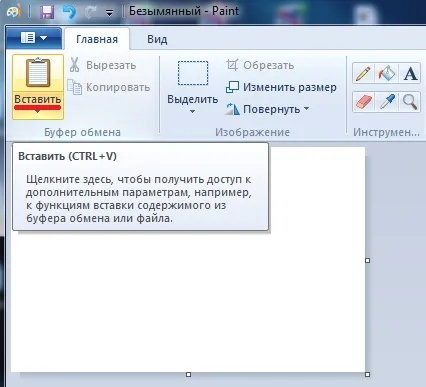Click the Redo arrow in title bar

pos(91,13)
